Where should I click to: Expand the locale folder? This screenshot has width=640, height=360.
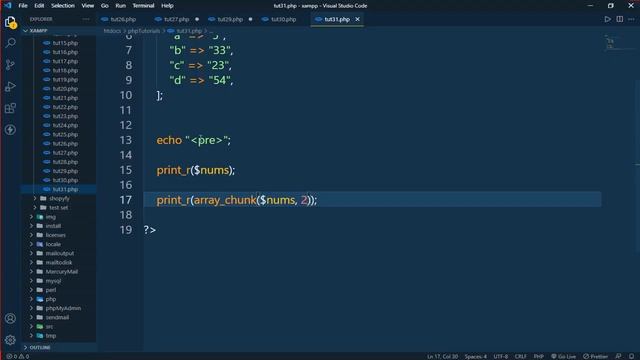coord(53,244)
